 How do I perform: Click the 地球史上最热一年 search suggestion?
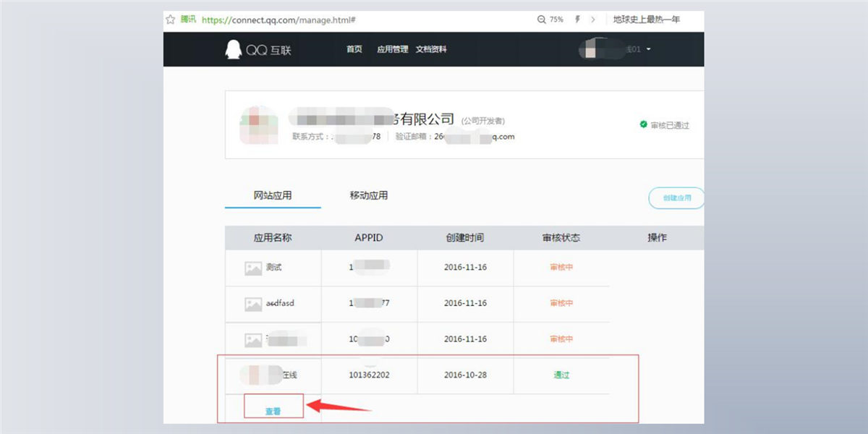[647, 20]
